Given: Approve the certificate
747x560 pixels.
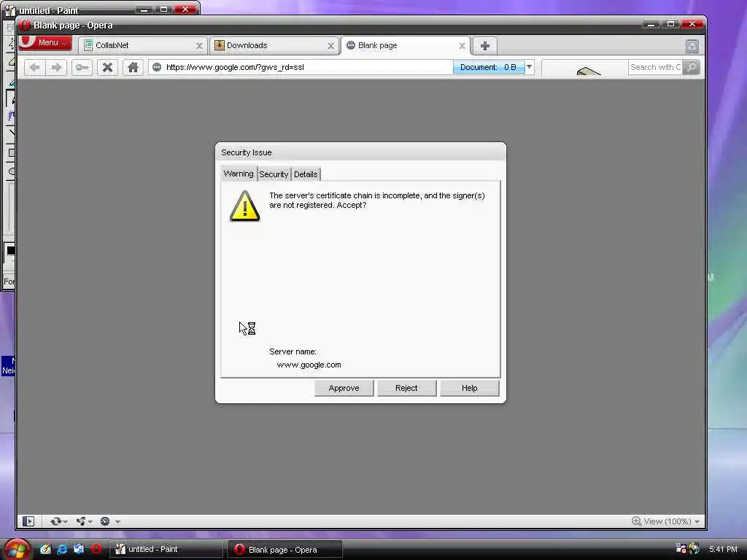Looking at the screenshot, I should click(x=344, y=388).
